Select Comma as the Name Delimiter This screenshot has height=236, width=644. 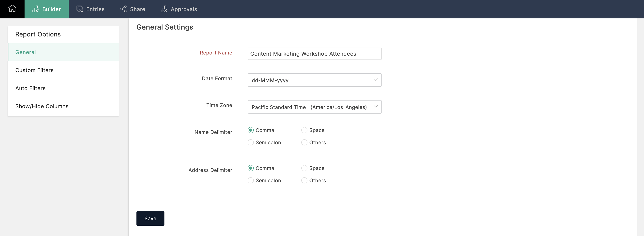pyautogui.click(x=251, y=130)
